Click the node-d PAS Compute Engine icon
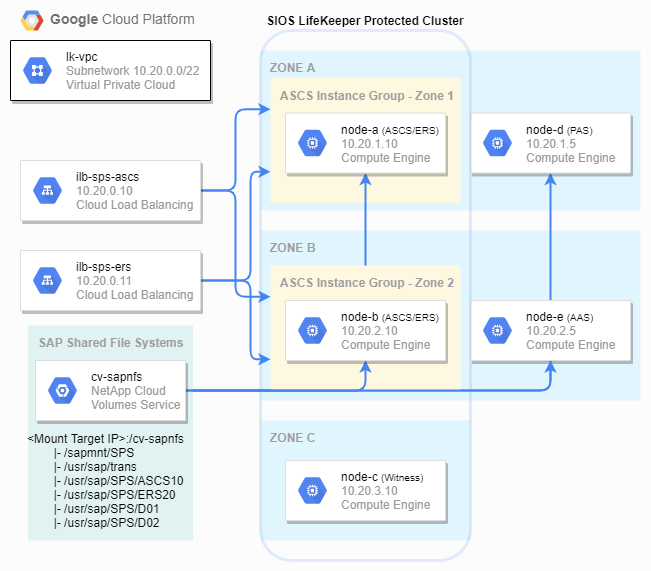The image size is (651, 571). 497,143
